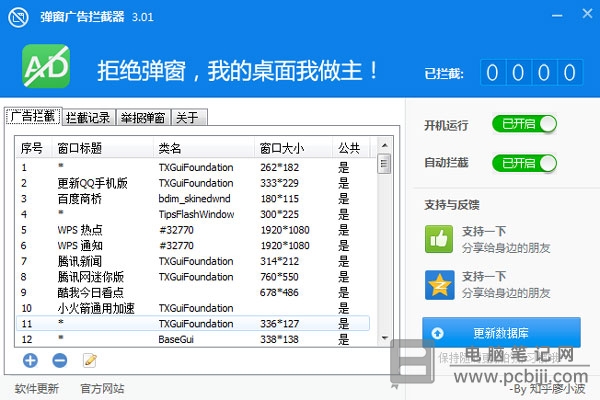Switch to the 拦截记录 tab

pyautogui.click(x=88, y=118)
